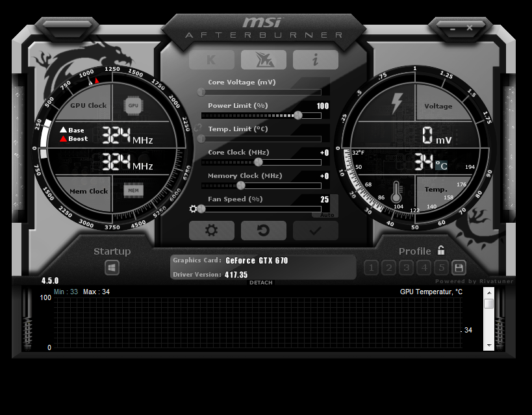This screenshot has width=532, height=415.
Task: Click the Core Clock slider handle
Action: coord(258,162)
